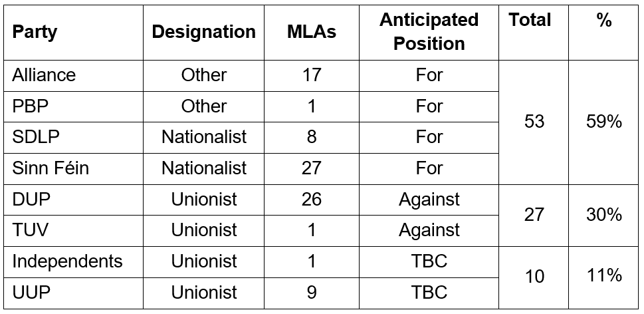
Task: Select the 11% percentage cell
Action: (603, 277)
